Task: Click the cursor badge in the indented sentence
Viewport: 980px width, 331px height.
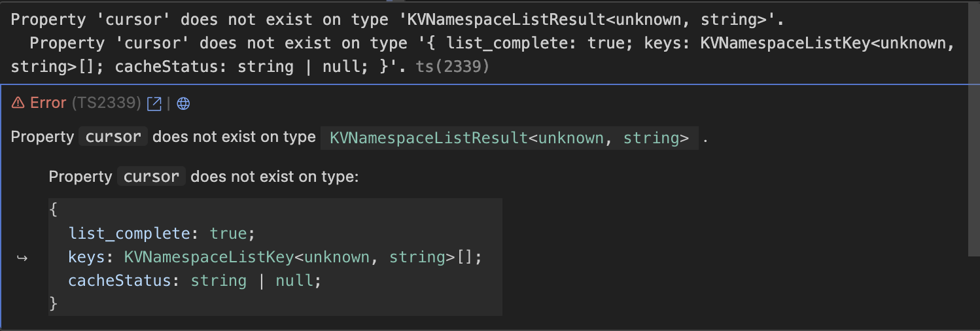Action: pyautogui.click(x=151, y=177)
